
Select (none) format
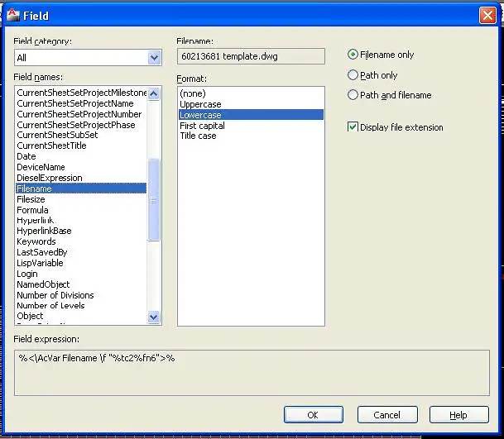[x=251, y=93]
